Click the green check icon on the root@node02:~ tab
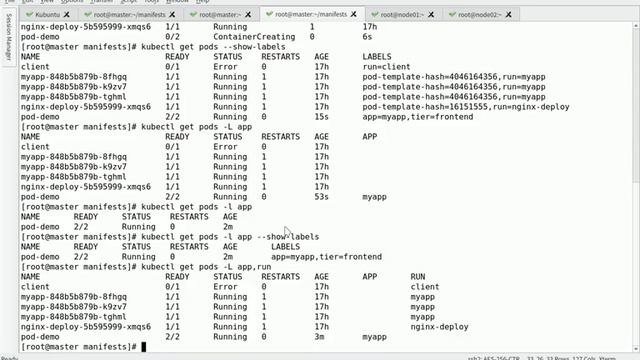The height and width of the screenshot is (360, 640). click(x=452, y=15)
